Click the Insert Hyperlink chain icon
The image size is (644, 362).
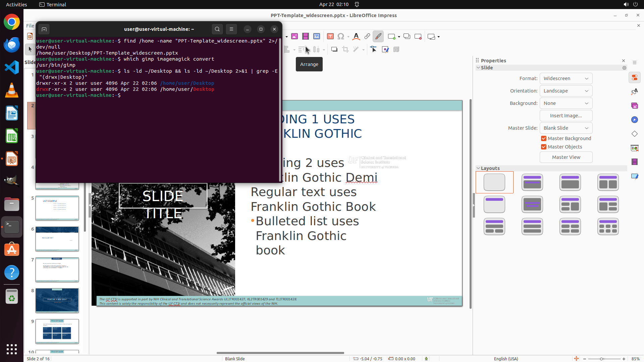[367, 37]
